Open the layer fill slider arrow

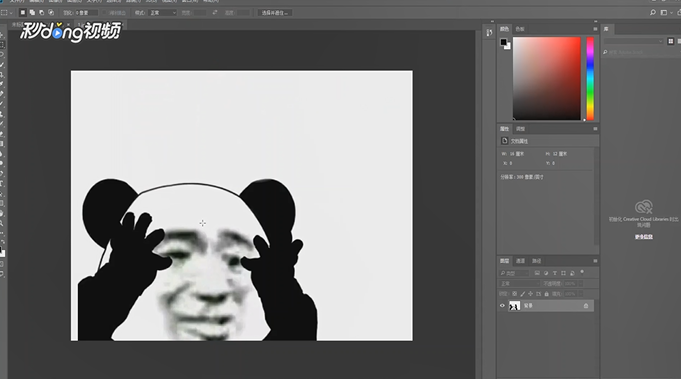pos(581,294)
